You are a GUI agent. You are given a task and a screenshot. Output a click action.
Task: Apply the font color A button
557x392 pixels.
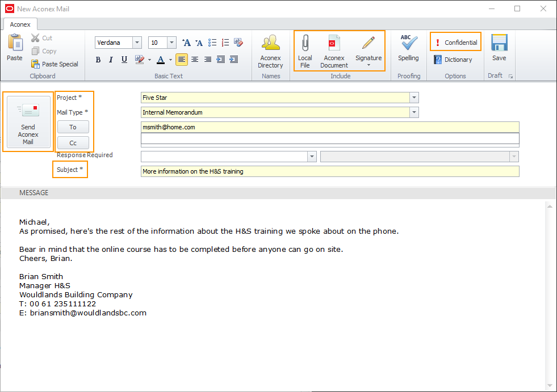coord(161,60)
